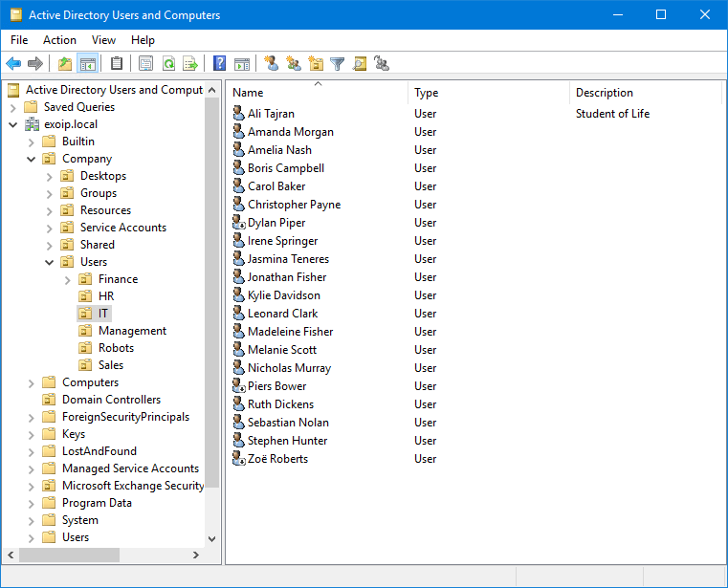
Task: Expand the Computers container in the tree
Action: [32, 382]
